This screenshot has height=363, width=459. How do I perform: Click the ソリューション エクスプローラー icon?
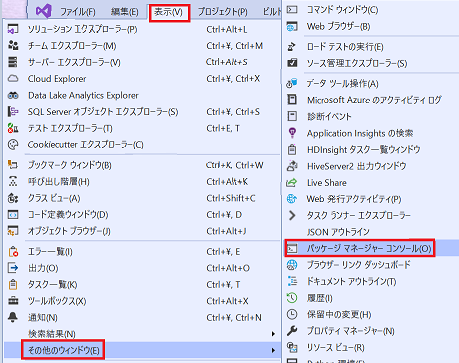13,29
